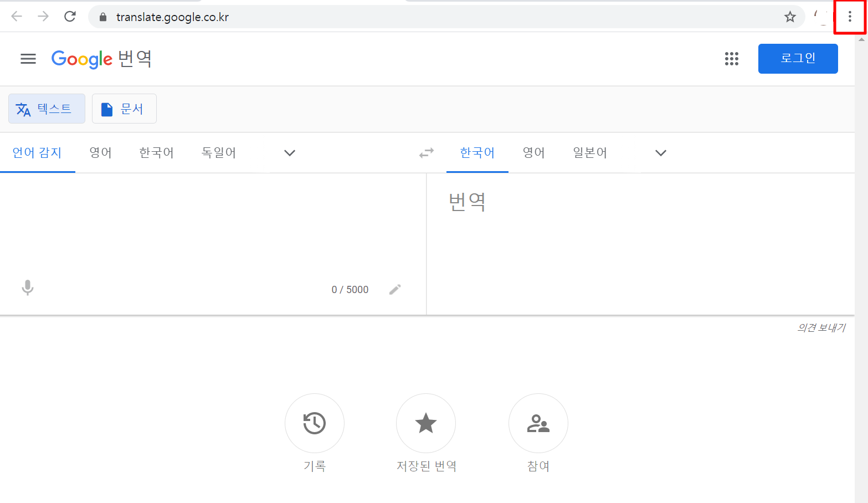Expand the target language list chevron
Viewport: 868px width, 503px height.
pyautogui.click(x=661, y=153)
